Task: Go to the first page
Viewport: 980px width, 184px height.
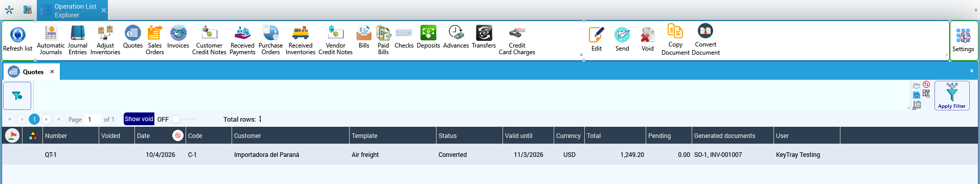Action: (x=10, y=119)
